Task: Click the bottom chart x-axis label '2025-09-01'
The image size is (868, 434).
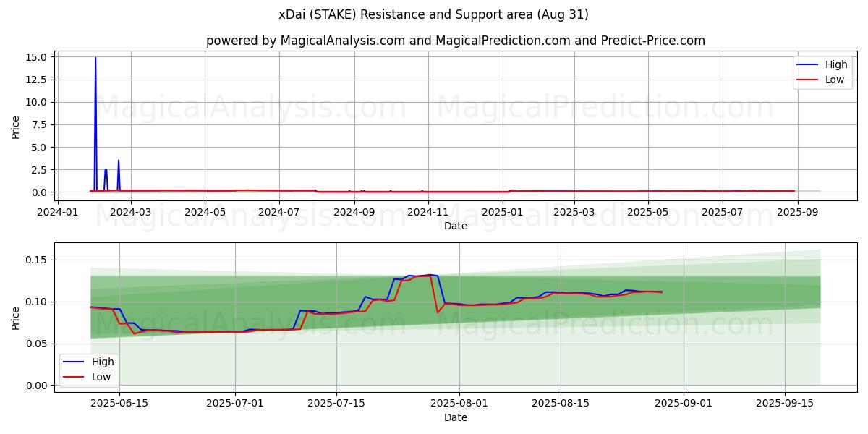Action: 684,404
